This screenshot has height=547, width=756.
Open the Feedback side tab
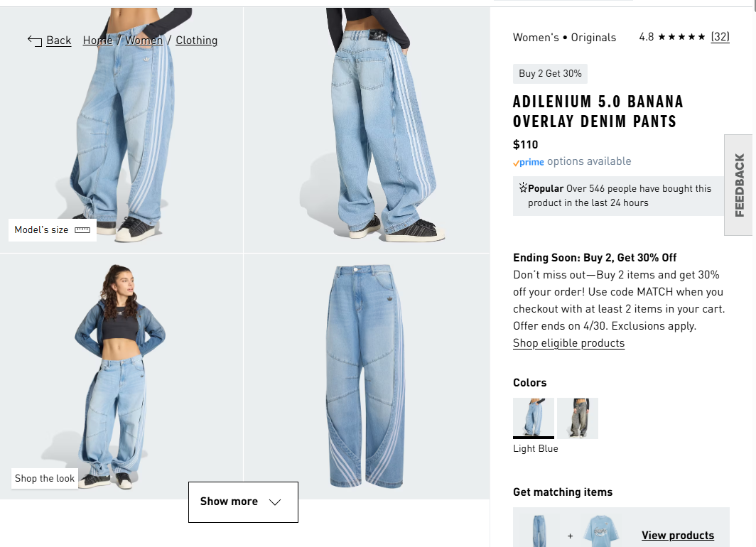point(740,185)
